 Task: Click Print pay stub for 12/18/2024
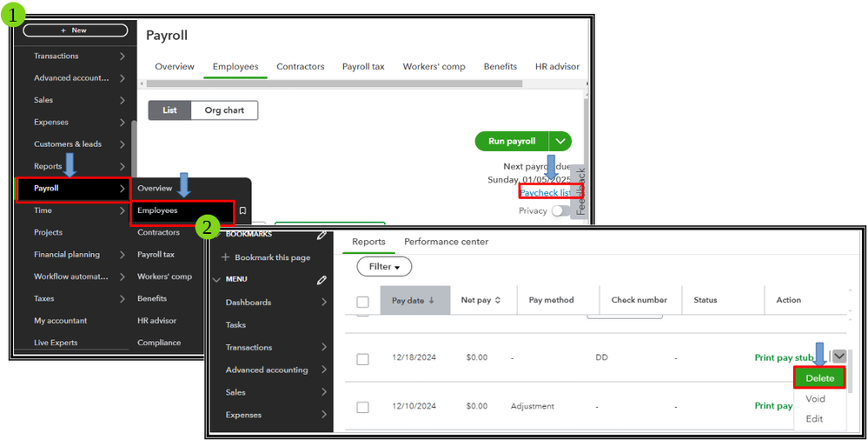coord(784,358)
